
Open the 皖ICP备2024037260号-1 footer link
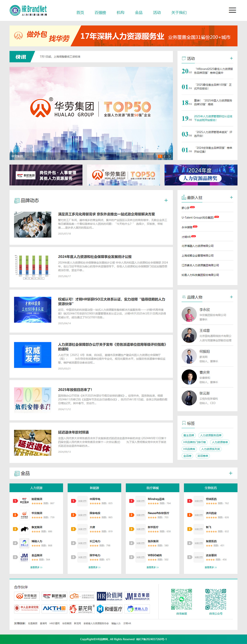(151, 639)
